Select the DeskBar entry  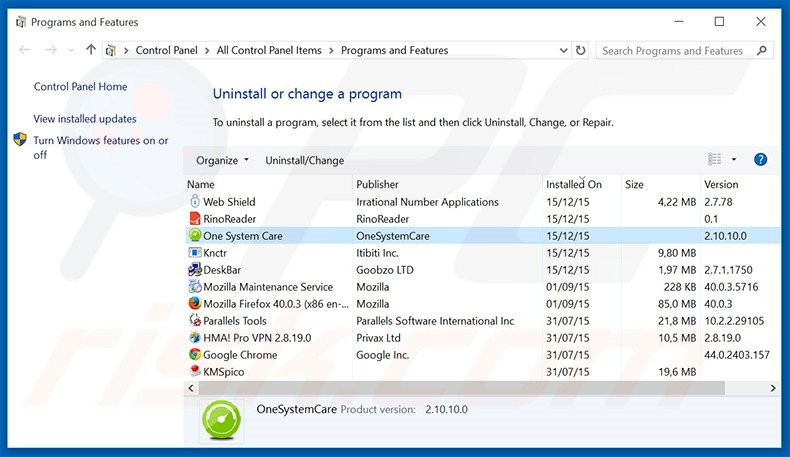pyautogui.click(x=222, y=270)
